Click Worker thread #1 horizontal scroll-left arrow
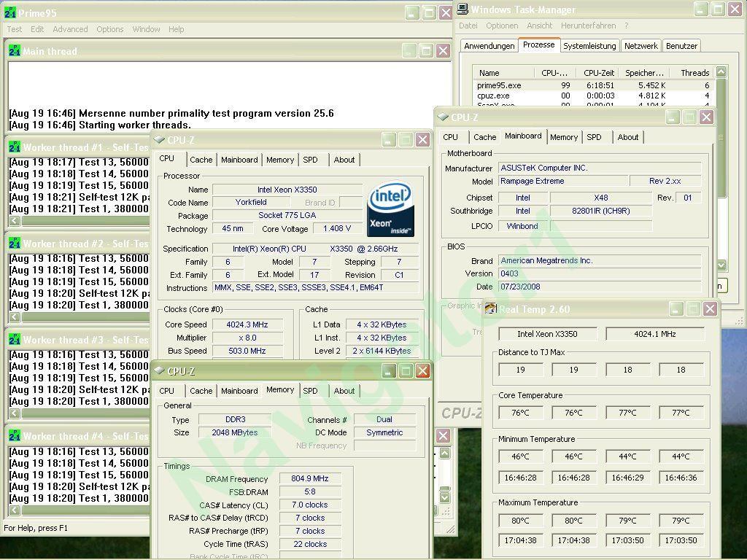The height and width of the screenshot is (560, 747). point(15,220)
